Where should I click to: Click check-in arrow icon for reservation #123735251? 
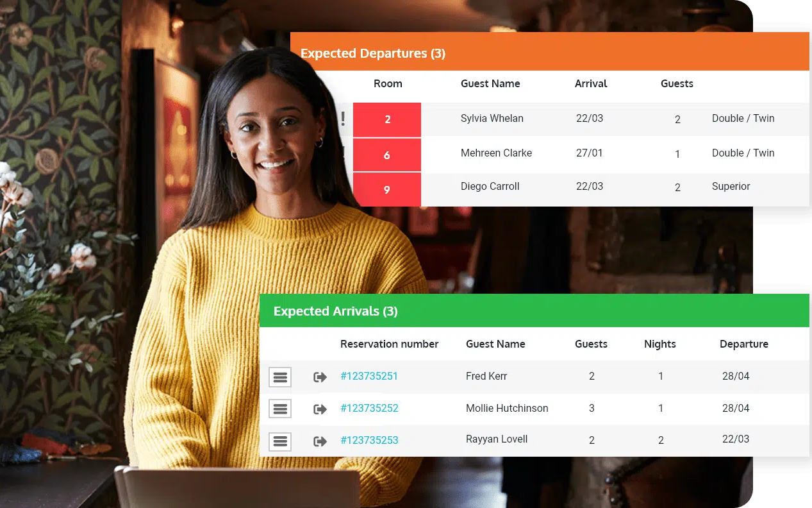(320, 377)
